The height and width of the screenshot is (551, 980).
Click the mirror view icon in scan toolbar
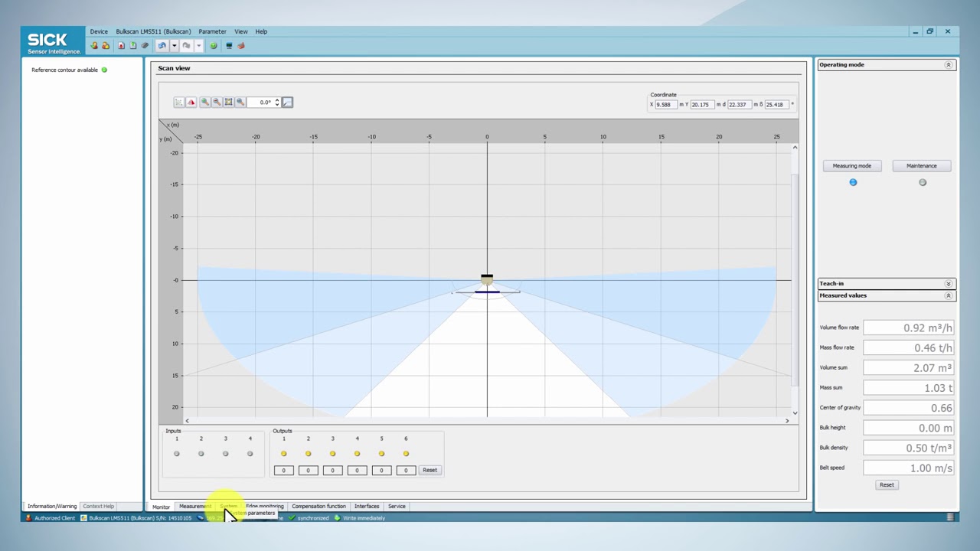191,102
